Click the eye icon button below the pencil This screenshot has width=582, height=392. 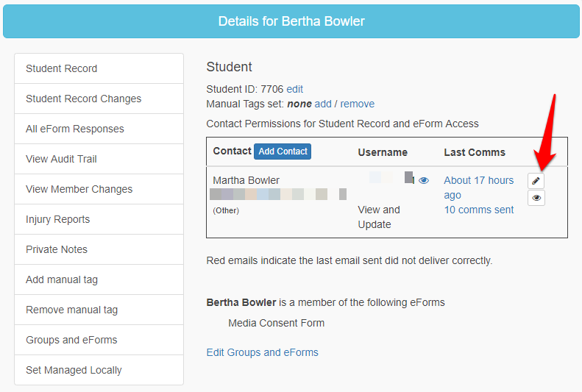[536, 198]
